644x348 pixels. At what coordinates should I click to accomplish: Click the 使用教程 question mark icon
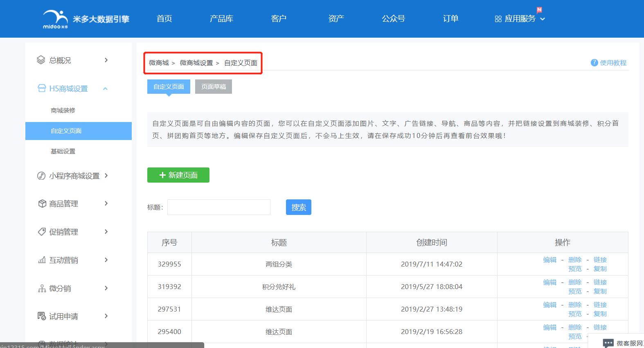[594, 63]
